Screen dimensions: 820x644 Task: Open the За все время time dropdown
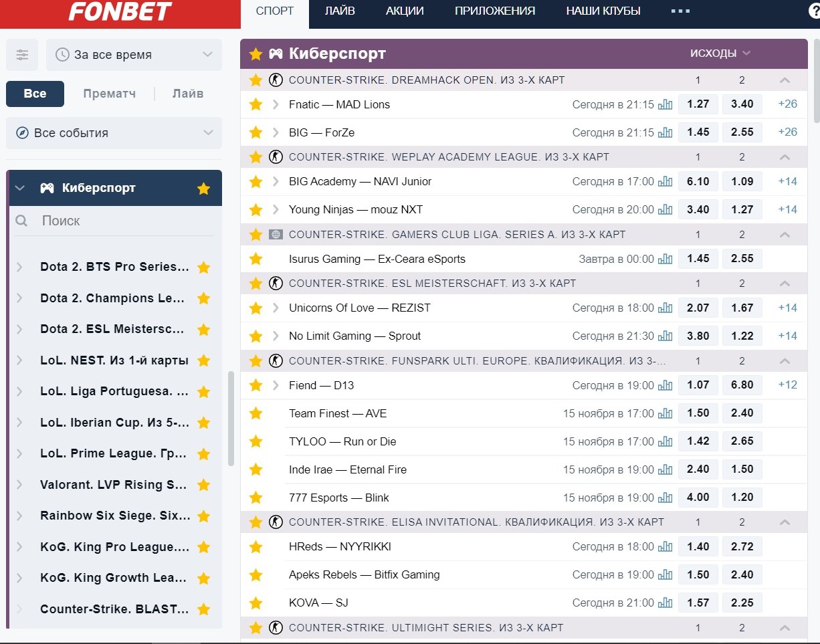134,55
